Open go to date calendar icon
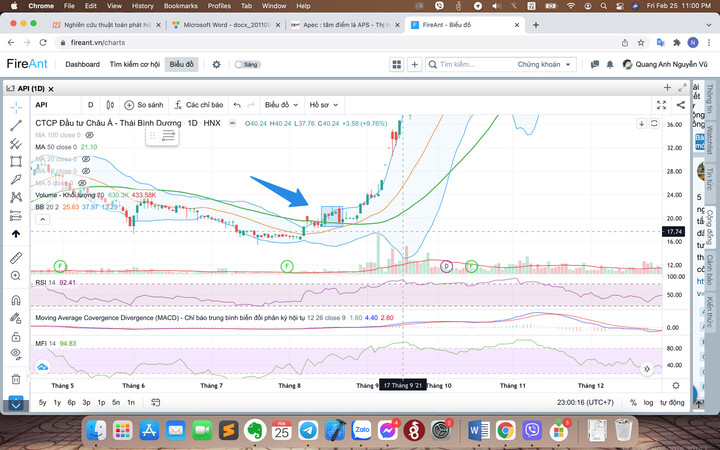This screenshot has height=450, width=720. 156,402
